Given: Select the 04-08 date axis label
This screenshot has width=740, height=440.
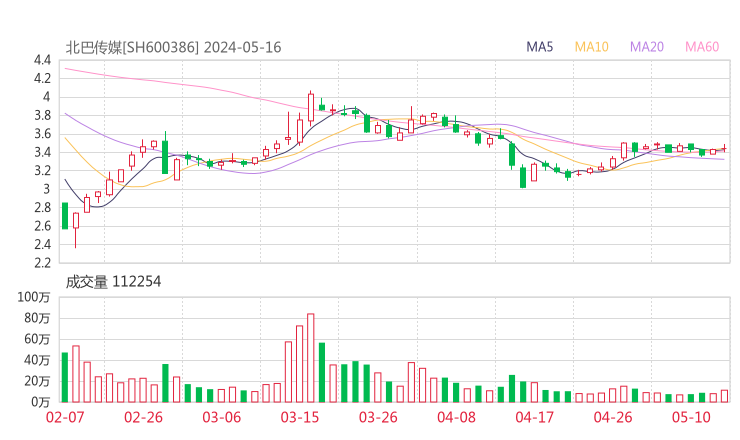Looking at the screenshot, I should [456, 417].
